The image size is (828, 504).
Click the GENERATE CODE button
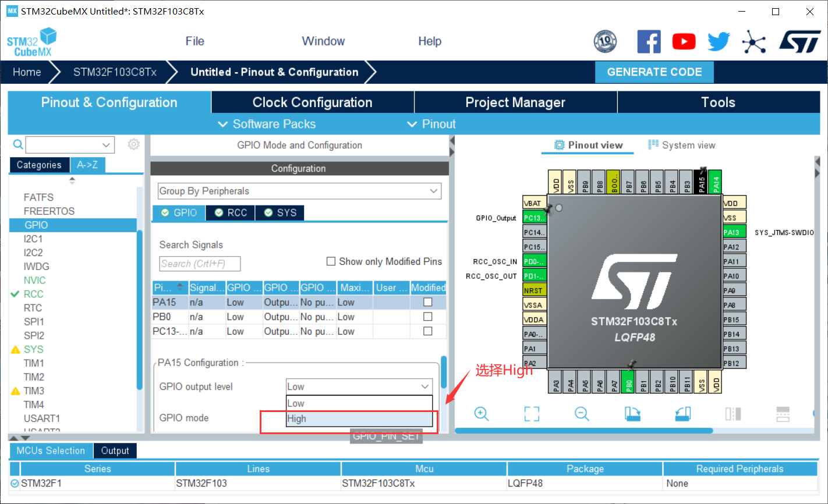[x=654, y=72]
